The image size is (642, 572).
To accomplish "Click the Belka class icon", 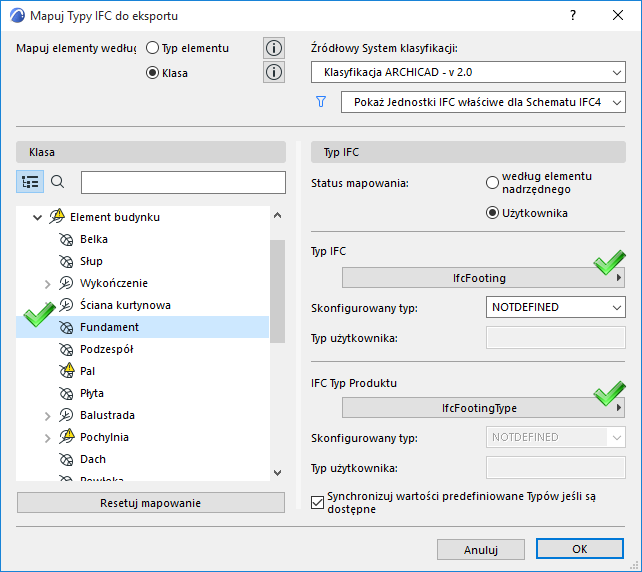I will [66, 239].
